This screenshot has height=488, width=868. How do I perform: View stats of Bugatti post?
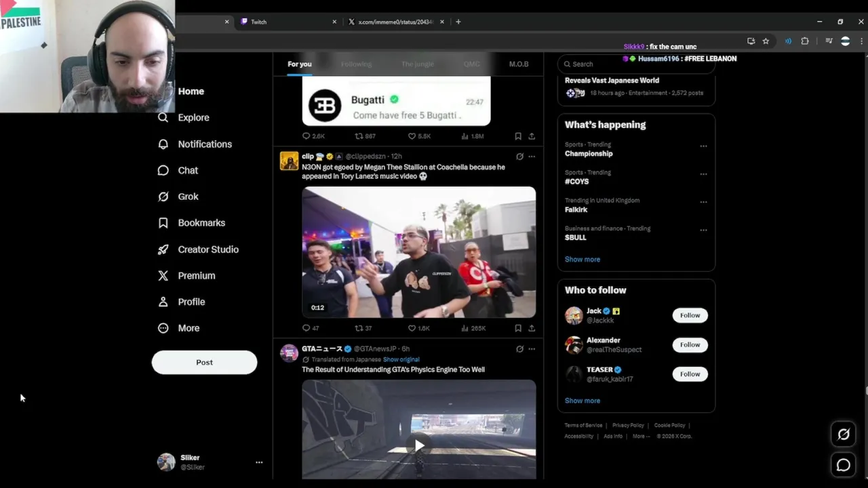tap(472, 136)
